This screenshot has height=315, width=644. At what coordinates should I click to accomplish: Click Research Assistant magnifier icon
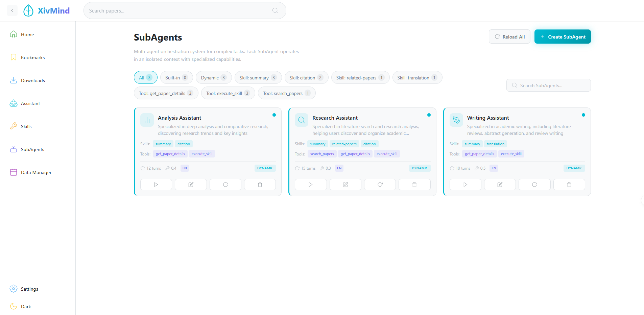pos(302,120)
